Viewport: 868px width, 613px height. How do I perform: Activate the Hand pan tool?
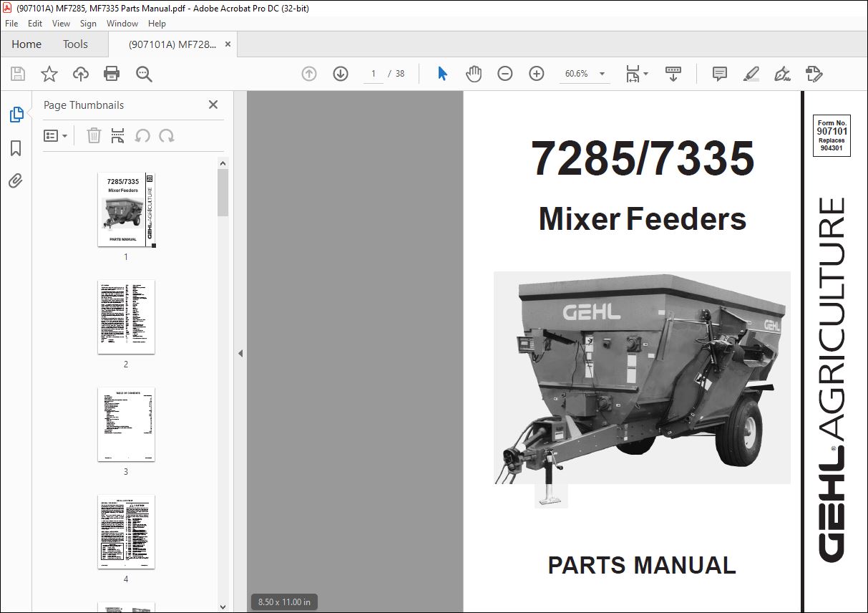coord(474,74)
